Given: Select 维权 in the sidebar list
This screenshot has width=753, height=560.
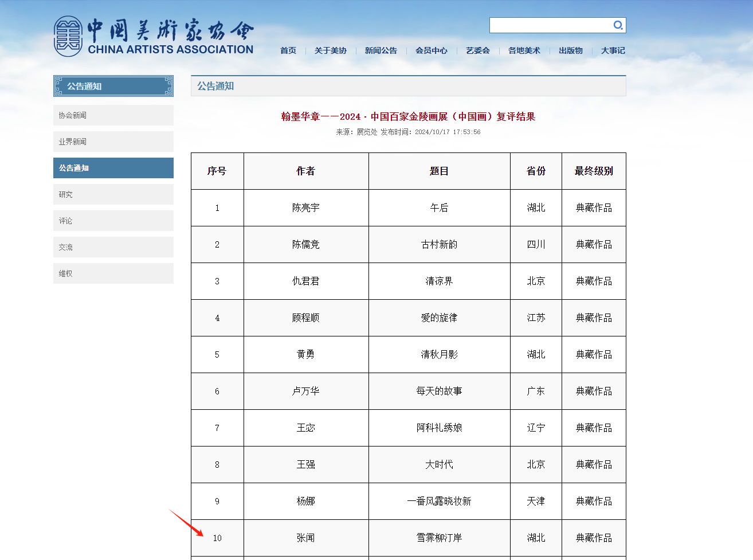Looking at the screenshot, I should (113, 273).
